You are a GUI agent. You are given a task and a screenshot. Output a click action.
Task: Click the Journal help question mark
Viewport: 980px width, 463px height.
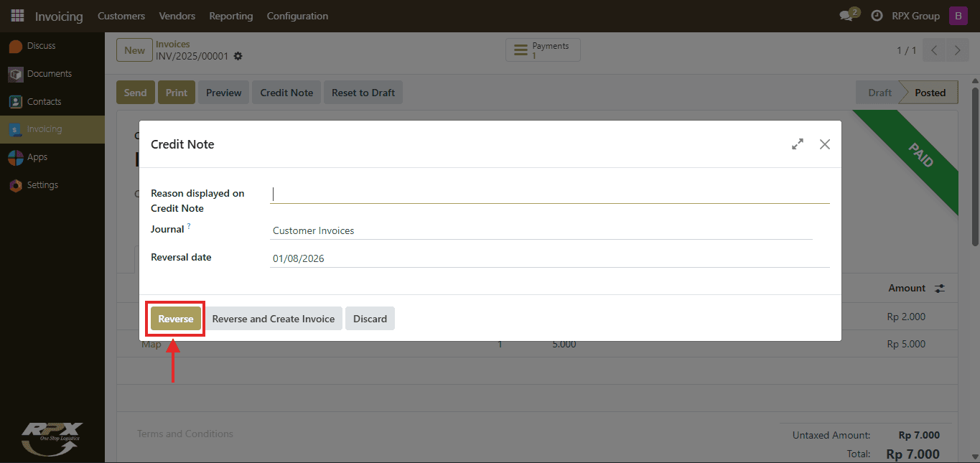click(190, 226)
